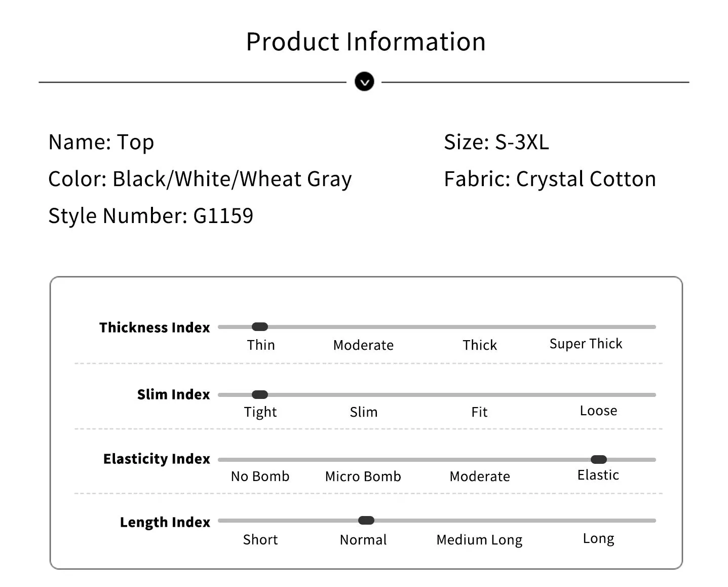Select the Slim label on Slim Index
The width and height of the screenshot is (728, 587).
(x=364, y=412)
